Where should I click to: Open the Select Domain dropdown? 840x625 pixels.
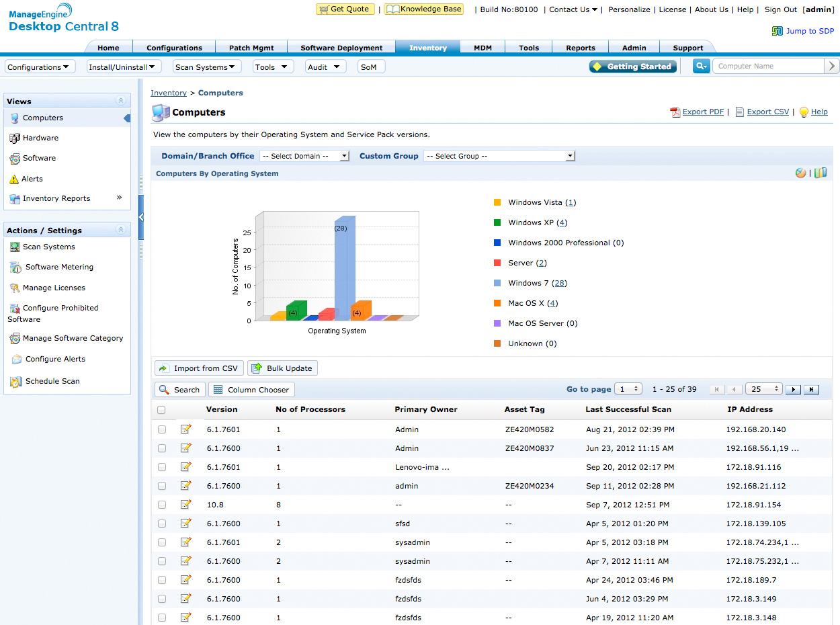coord(304,156)
